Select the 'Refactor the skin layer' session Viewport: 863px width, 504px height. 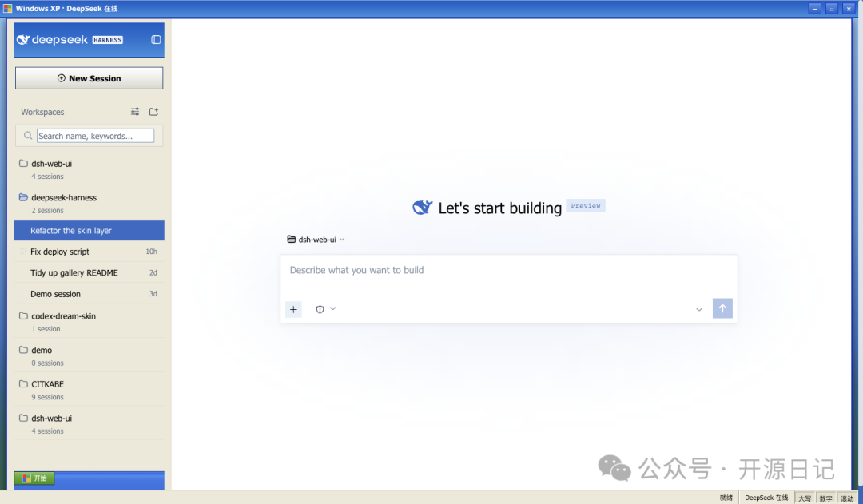pos(89,231)
